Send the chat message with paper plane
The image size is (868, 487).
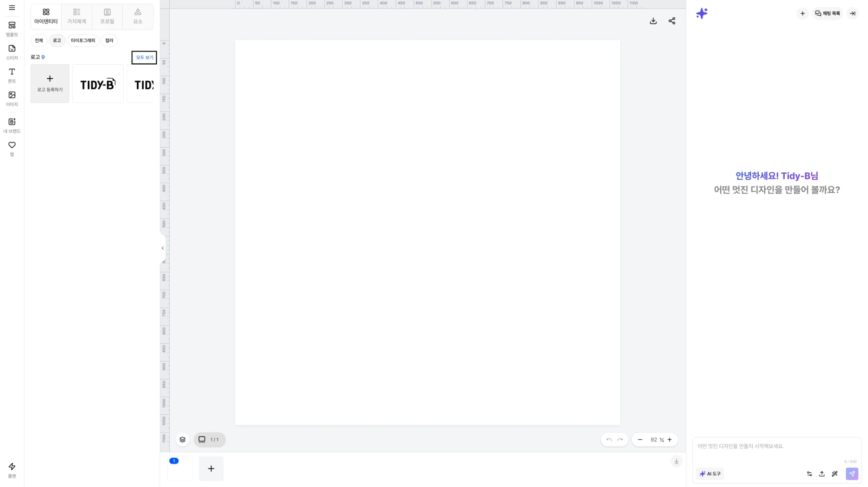(x=852, y=474)
